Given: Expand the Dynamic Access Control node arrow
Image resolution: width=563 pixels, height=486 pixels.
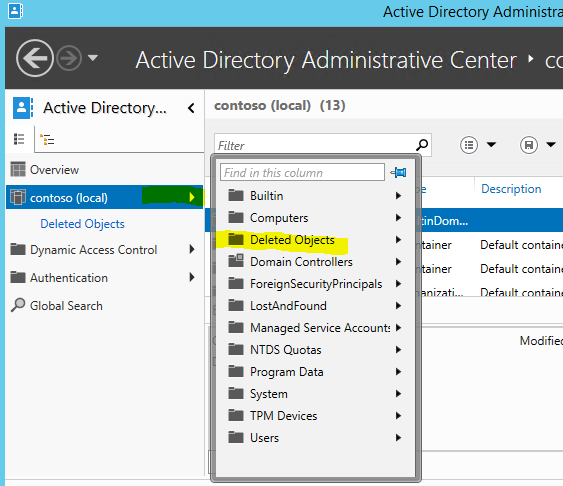Looking at the screenshot, I should [x=192, y=249].
